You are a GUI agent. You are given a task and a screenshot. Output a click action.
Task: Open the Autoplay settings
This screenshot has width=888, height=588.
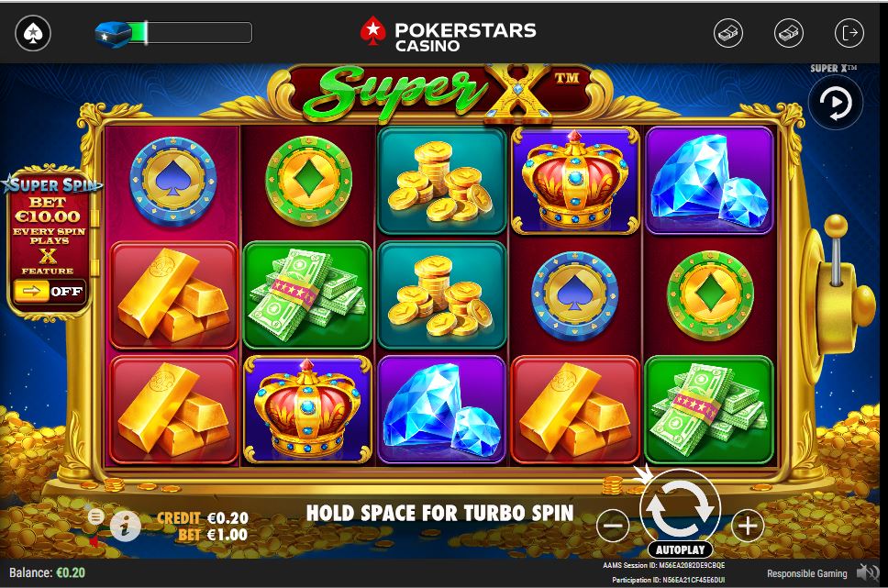pyautogui.click(x=680, y=549)
